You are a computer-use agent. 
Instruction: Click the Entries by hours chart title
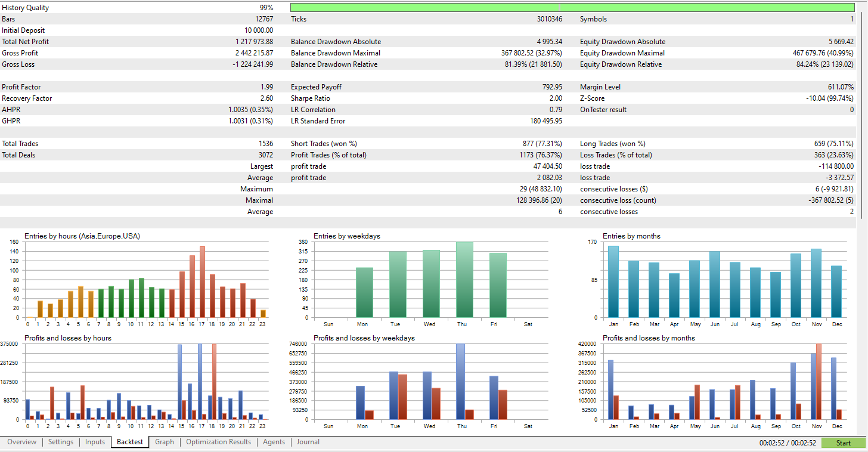click(x=82, y=236)
